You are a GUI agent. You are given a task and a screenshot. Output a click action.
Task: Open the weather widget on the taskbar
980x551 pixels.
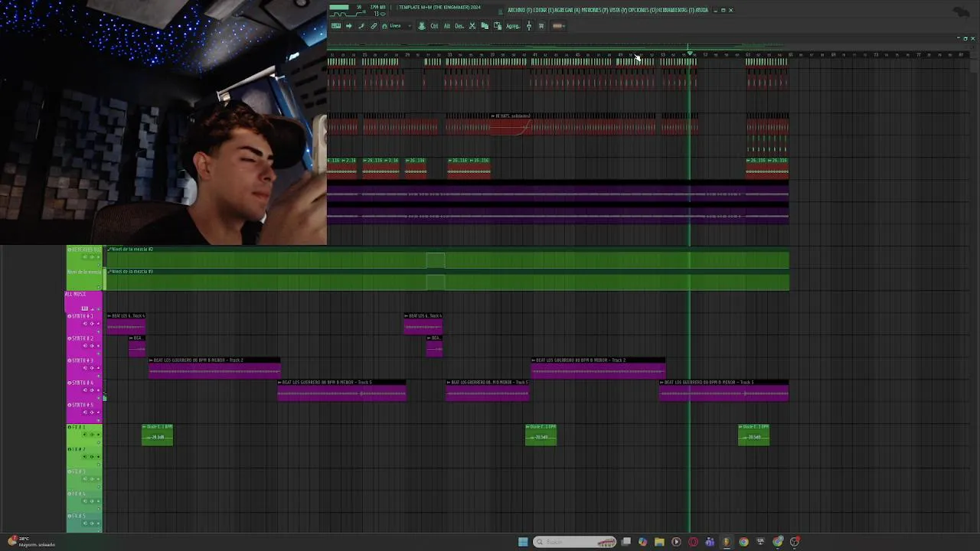tap(31, 542)
